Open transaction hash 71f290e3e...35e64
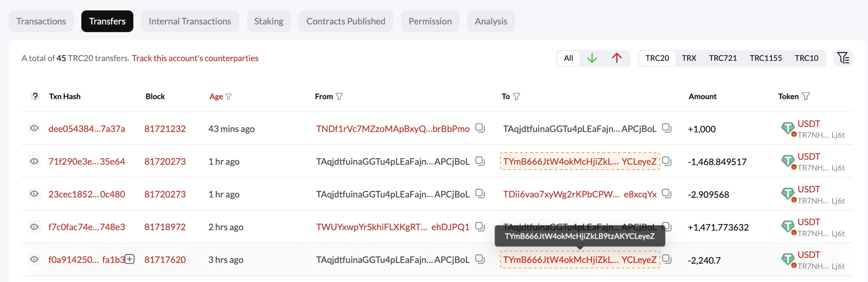Image resolution: width=868 pixels, height=282 pixels. [x=87, y=162]
